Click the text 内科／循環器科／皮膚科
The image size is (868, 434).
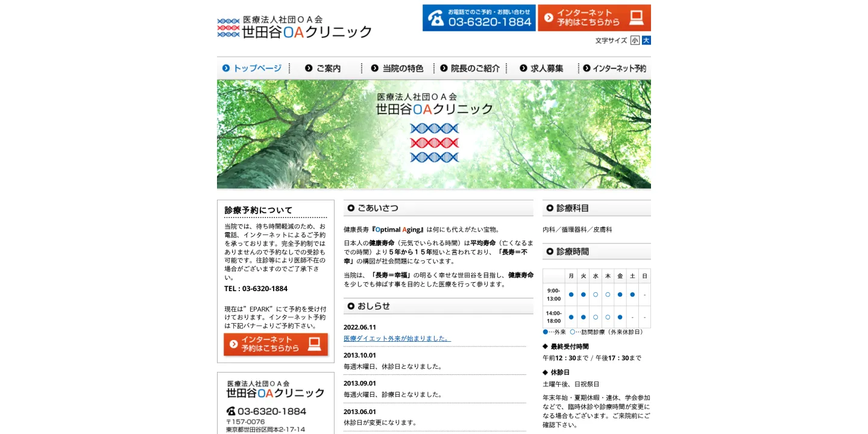(577, 230)
